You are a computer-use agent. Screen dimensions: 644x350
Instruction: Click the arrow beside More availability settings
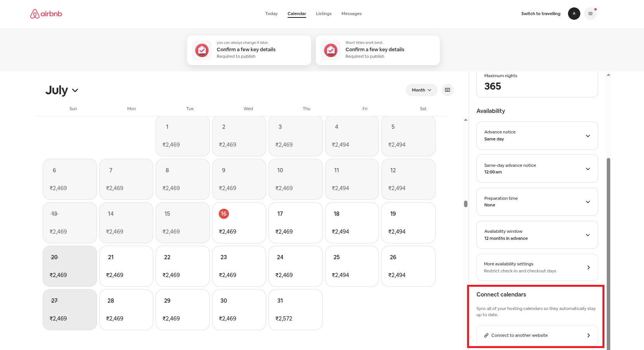[588, 267]
